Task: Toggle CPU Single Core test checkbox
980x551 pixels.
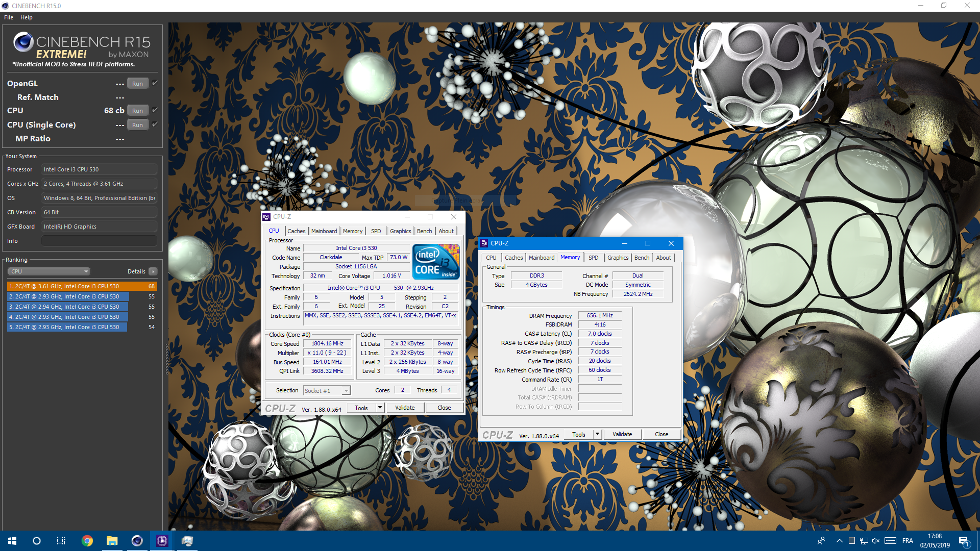Action: click(x=155, y=124)
